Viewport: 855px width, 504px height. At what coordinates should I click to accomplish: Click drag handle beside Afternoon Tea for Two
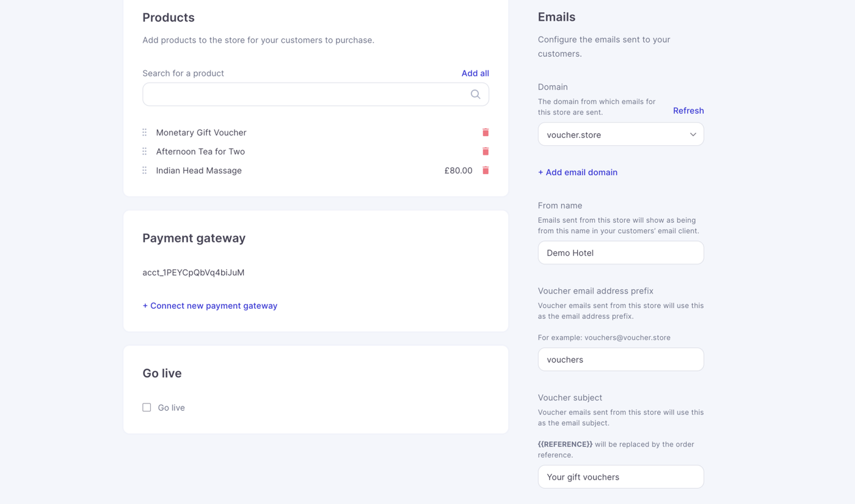point(145,151)
